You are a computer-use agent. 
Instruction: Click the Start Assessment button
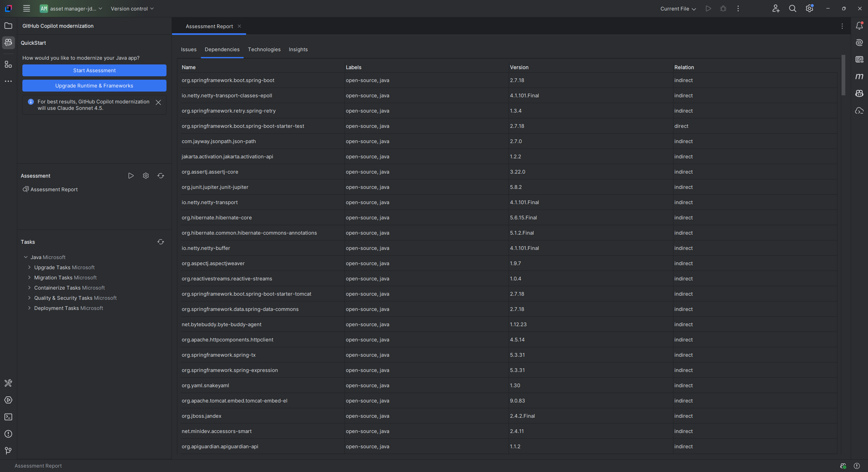pos(94,71)
